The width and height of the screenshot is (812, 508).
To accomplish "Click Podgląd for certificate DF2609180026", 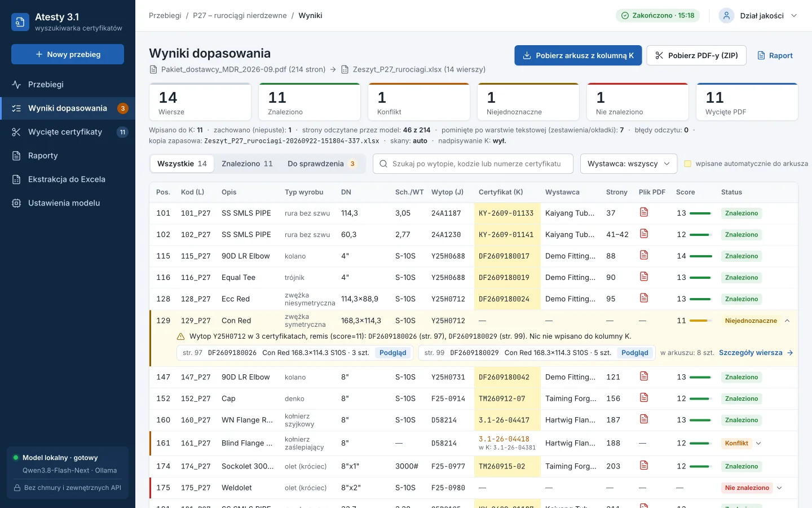I will 393,353.
